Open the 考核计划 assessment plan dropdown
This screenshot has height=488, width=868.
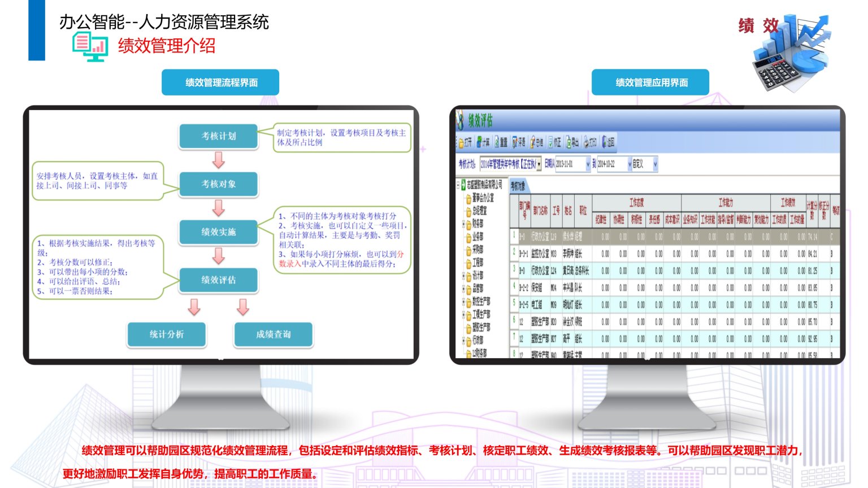tap(540, 165)
